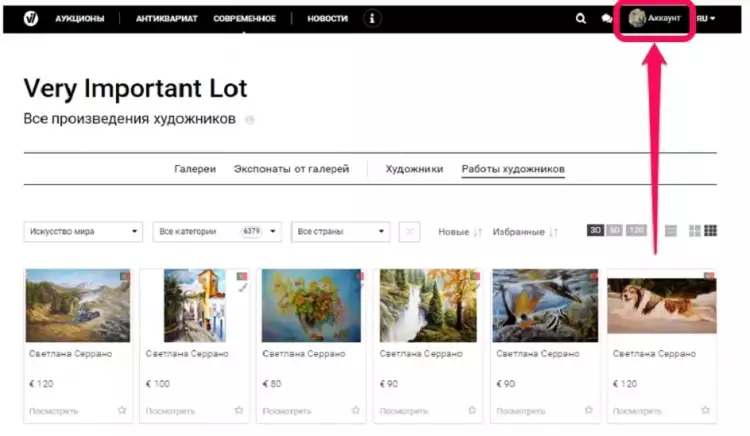Click Посмотреть on kingfisher painting card
Screen dimensions: 750x436
point(520,411)
